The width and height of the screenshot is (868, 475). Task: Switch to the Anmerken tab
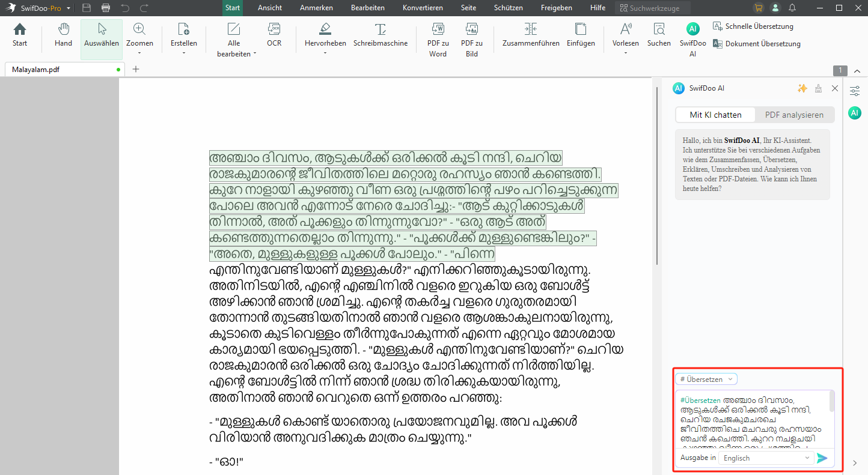point(317,8)
